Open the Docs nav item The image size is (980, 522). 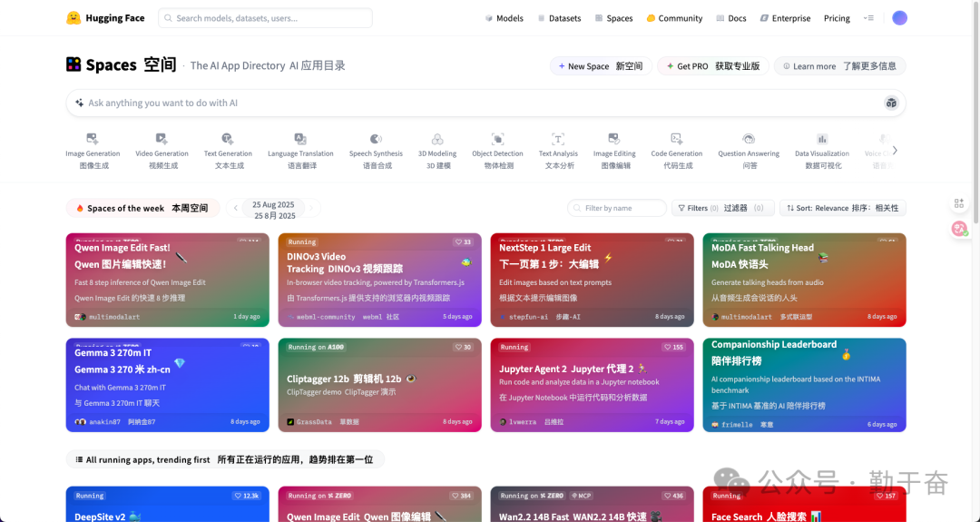(731, 18)
